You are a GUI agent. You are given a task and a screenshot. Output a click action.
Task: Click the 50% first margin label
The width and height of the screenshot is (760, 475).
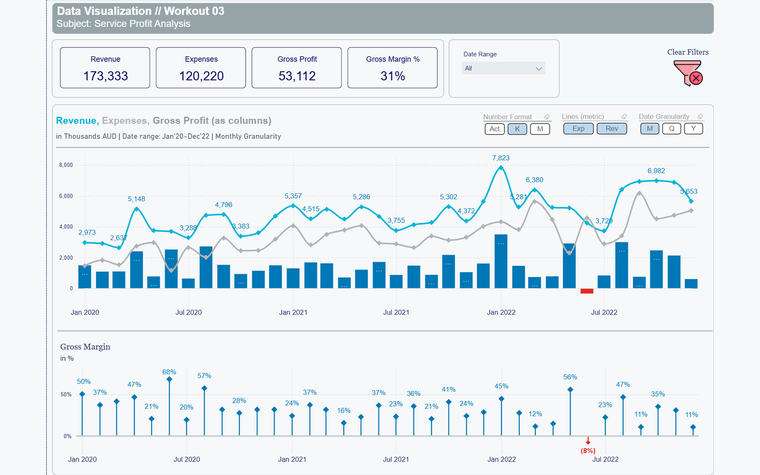(x=83, y=382)
